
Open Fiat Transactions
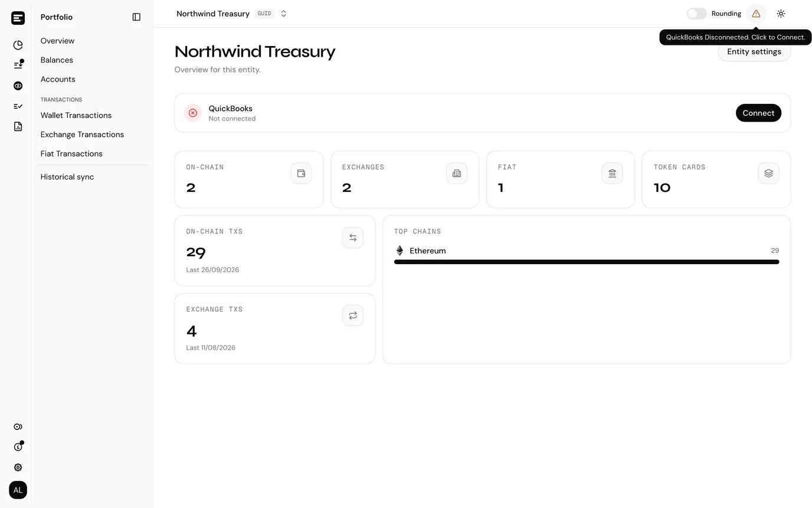pos(71,154)
